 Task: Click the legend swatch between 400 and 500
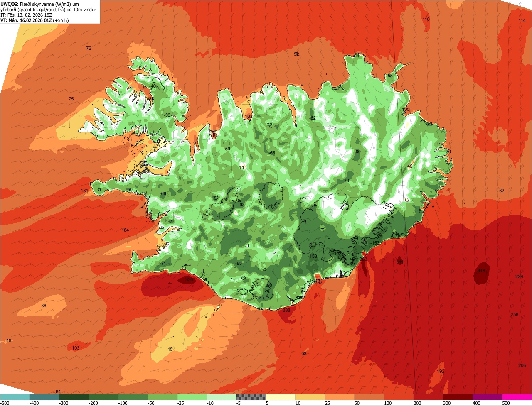click(x=488, y=397)
